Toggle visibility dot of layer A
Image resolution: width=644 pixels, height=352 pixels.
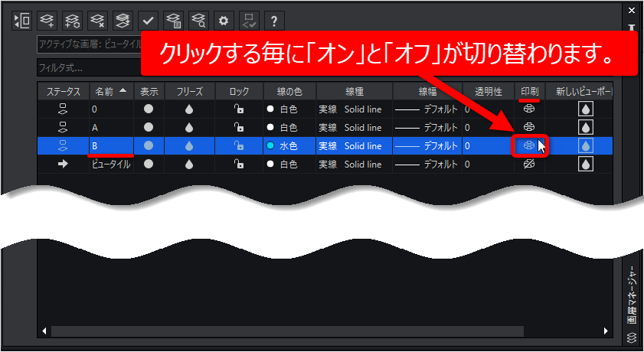149,127
